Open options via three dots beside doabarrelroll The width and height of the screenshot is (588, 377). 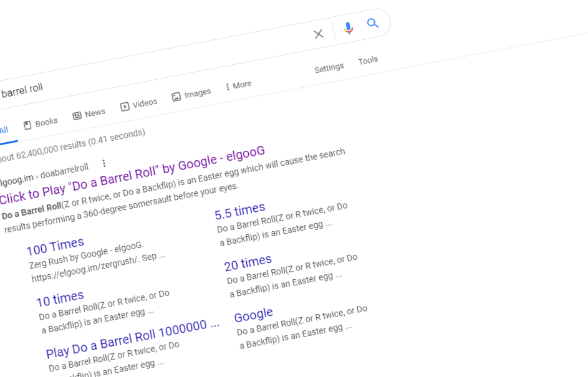coord(104,163)
